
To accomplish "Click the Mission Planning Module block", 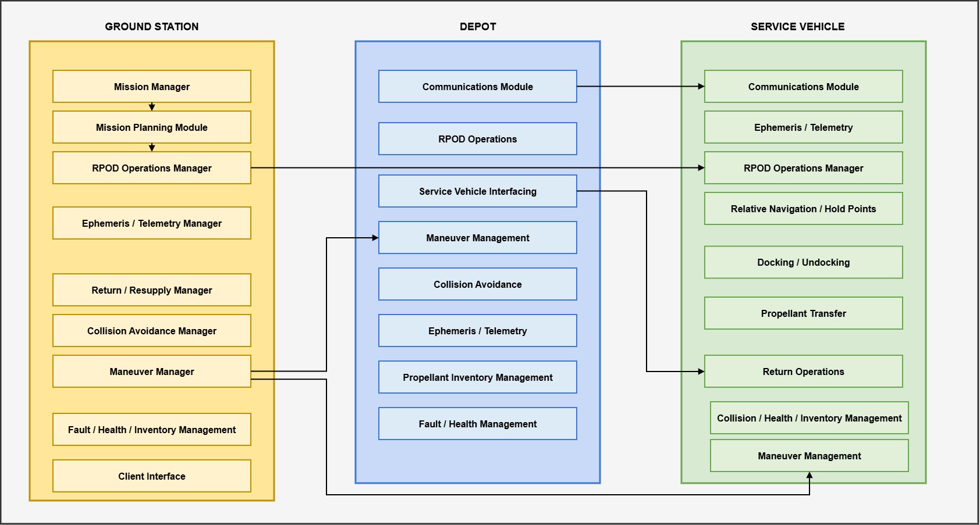I will (x=151, y=127).
